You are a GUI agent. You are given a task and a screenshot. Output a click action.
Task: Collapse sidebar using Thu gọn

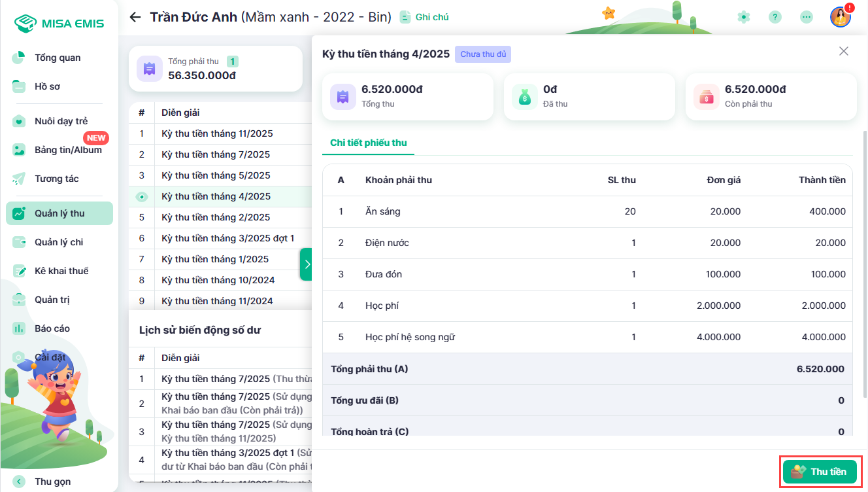point(52,482)
